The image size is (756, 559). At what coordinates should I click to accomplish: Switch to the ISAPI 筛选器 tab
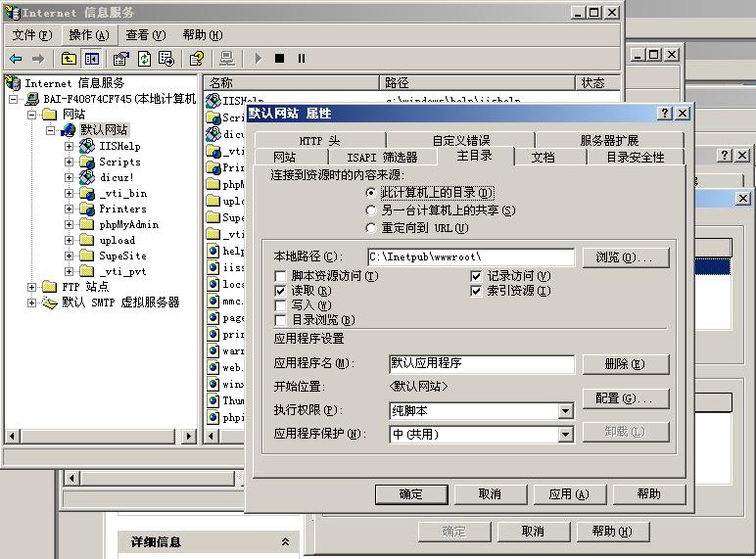coord(382,157)
